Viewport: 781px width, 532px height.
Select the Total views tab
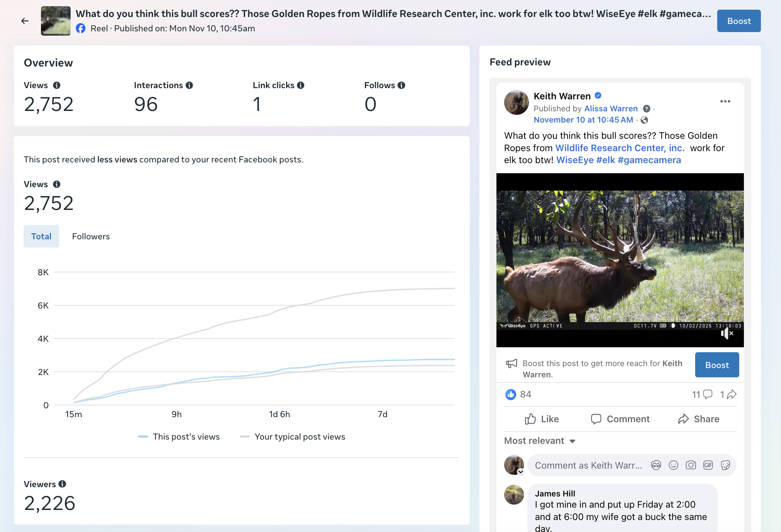click(x=41, y=236)
